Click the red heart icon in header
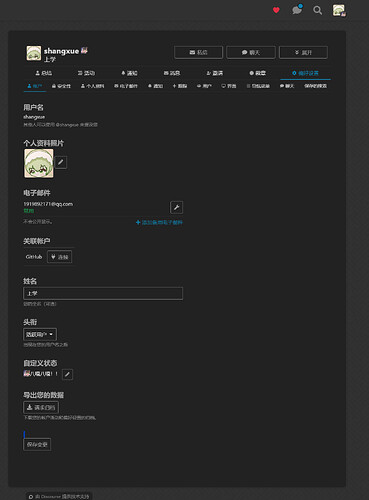The width and height of the screenshot is (369, 500). tap(276, 10)
